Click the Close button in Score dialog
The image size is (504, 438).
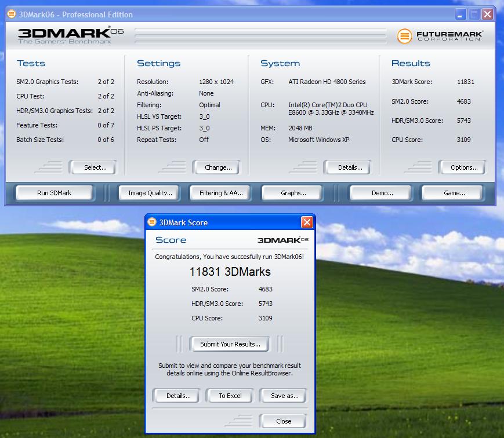click(284, 421)
